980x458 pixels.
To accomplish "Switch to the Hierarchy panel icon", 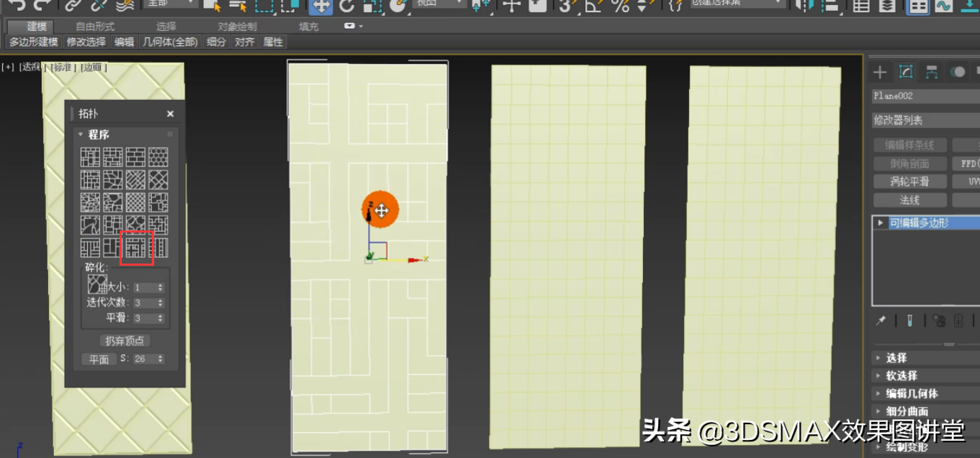I will click(x=932, y=71).
